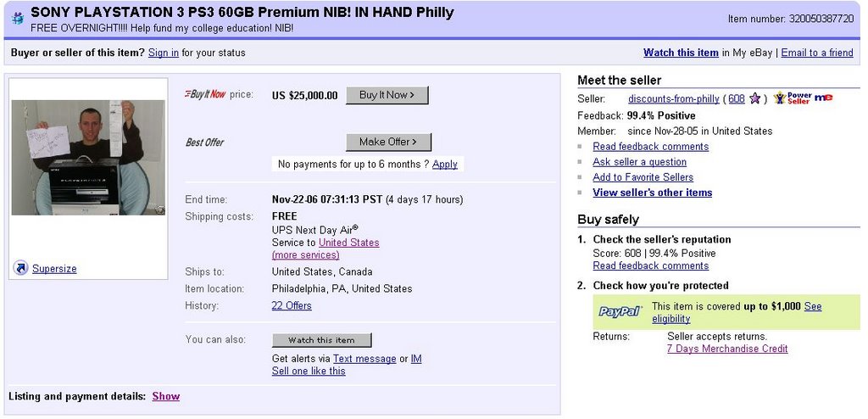Click the Make Offer button
868x419 pixels.
[388, 142]
